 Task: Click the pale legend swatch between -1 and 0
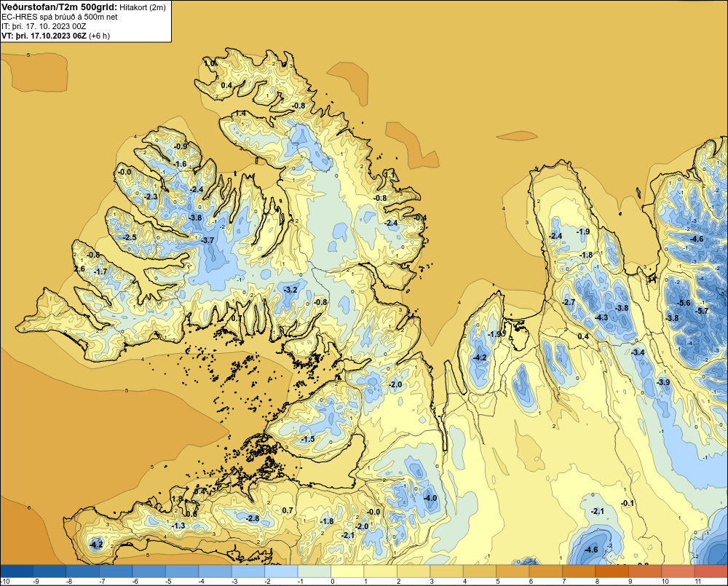pos(314,571)
